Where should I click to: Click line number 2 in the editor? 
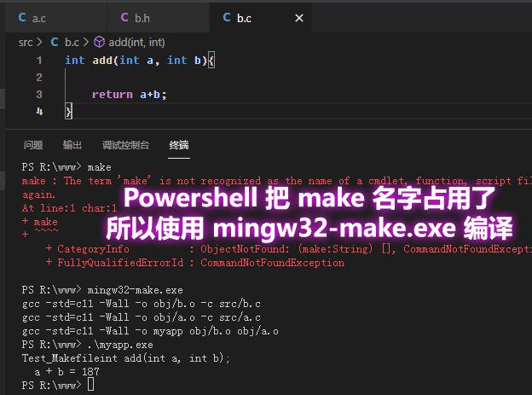pos(39,78)
